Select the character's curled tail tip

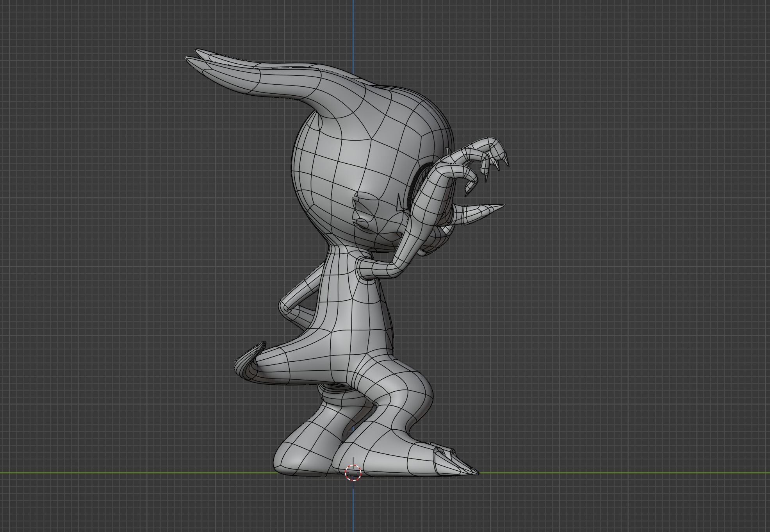pyautogui.click(x=250, y=361)
